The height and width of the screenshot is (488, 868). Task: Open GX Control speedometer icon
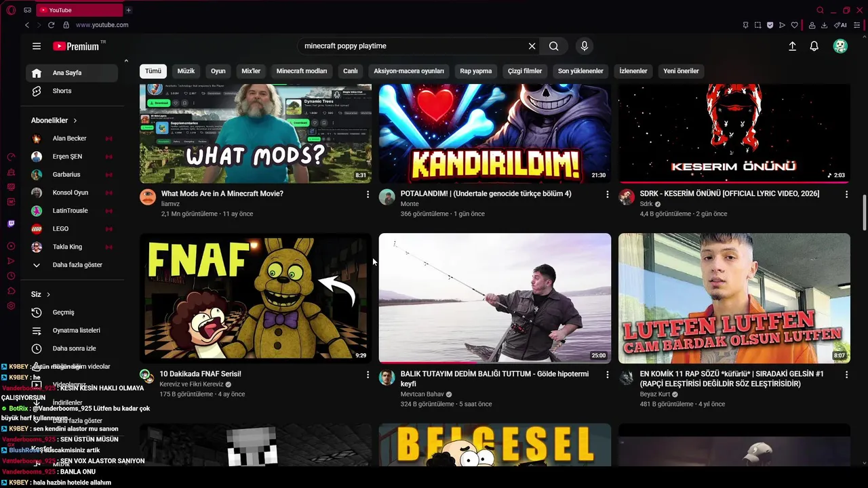[11, 157]
